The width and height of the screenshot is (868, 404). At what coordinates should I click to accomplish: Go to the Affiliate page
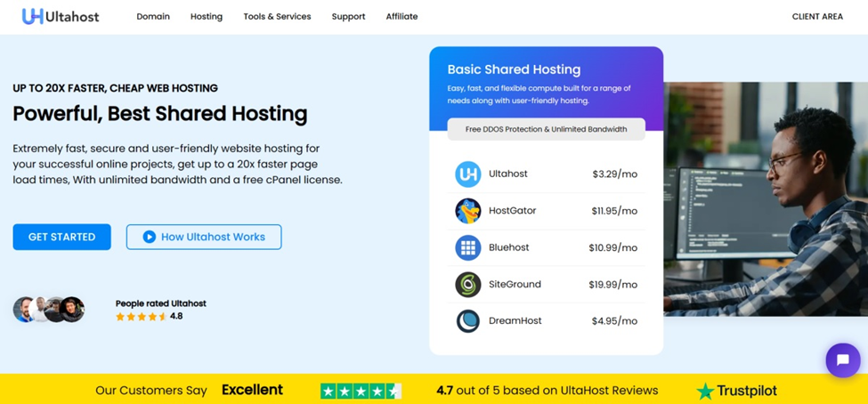(x=402, y=16)
